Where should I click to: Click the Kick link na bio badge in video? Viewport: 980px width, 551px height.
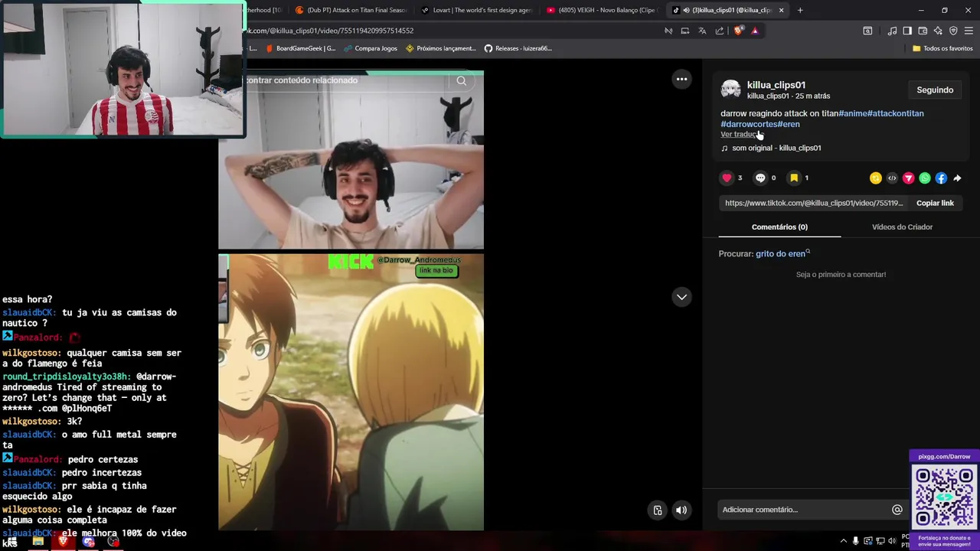tap(436, 270)
